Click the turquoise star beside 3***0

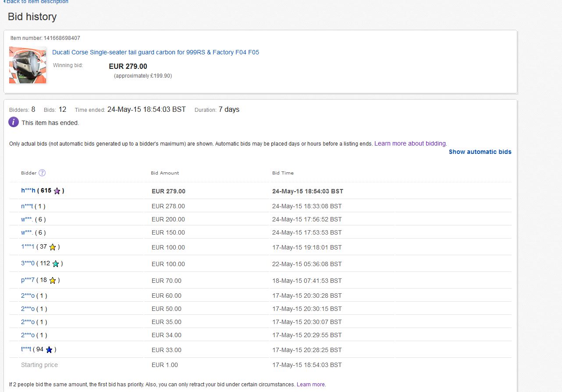[x=56, y=264]
